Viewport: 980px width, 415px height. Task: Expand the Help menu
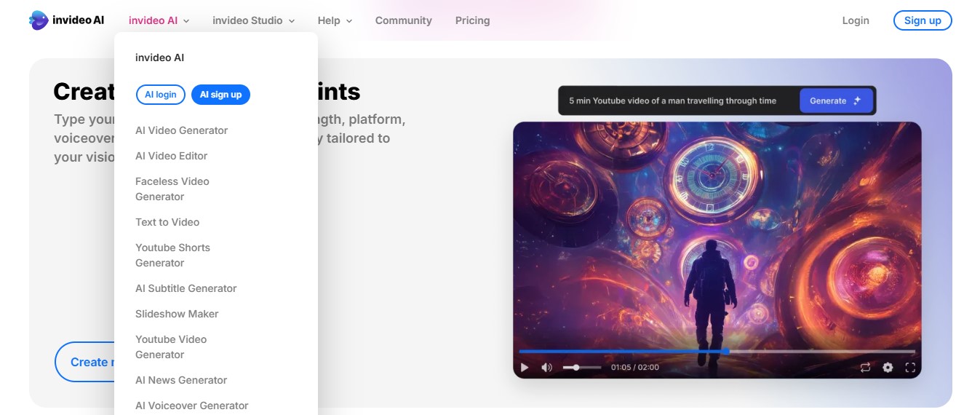tap(335, 20)
